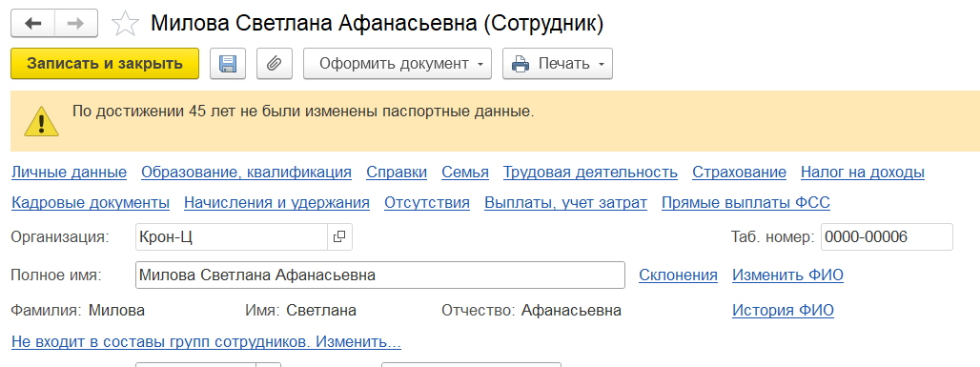Open the Личные данные section
Image resolution: width=980 pixels, height=367 pixels.
pyautogui.click(x=70, y=172)
